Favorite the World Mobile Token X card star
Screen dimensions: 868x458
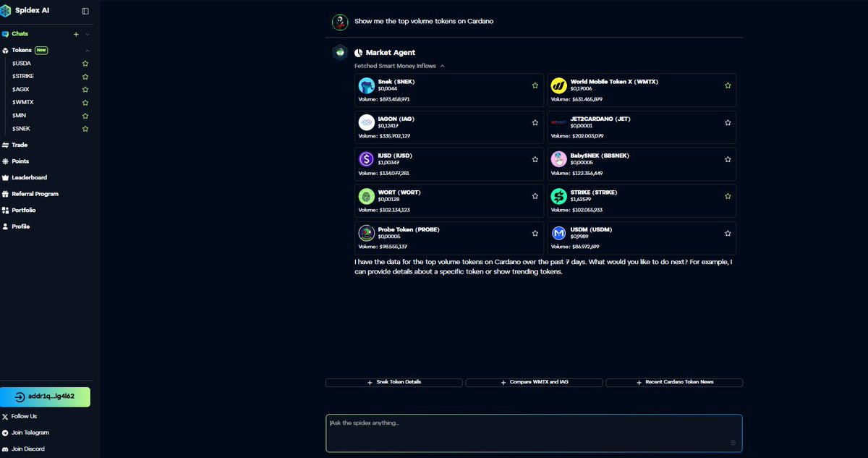(x=728, y=85)
